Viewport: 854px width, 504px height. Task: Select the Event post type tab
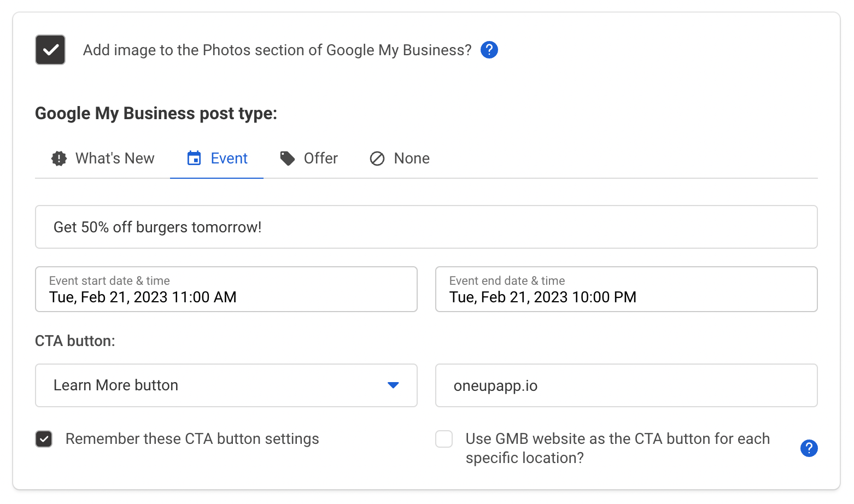click(x=217, y=159)
